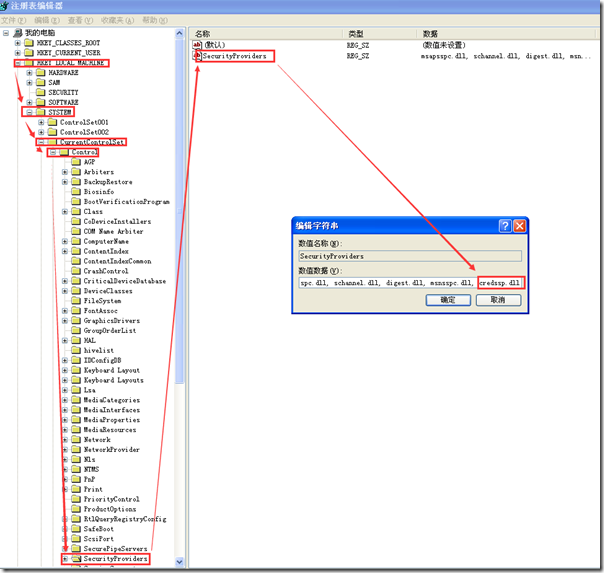
Task: Click the Print key folder icon
Action: click(76, 489)
